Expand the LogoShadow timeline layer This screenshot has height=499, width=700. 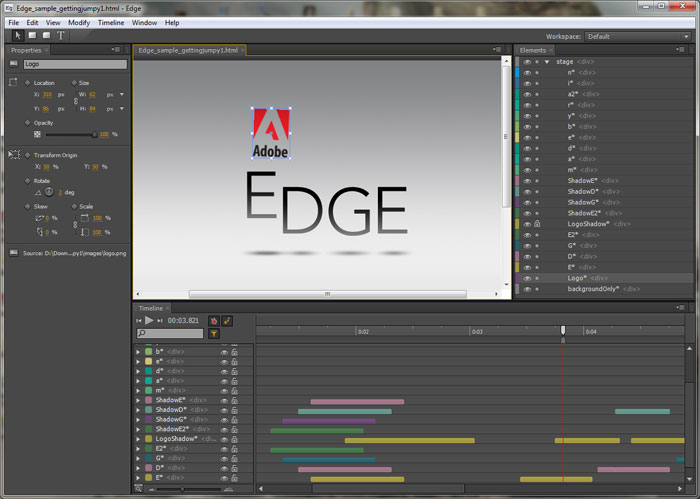pos(138,439)
